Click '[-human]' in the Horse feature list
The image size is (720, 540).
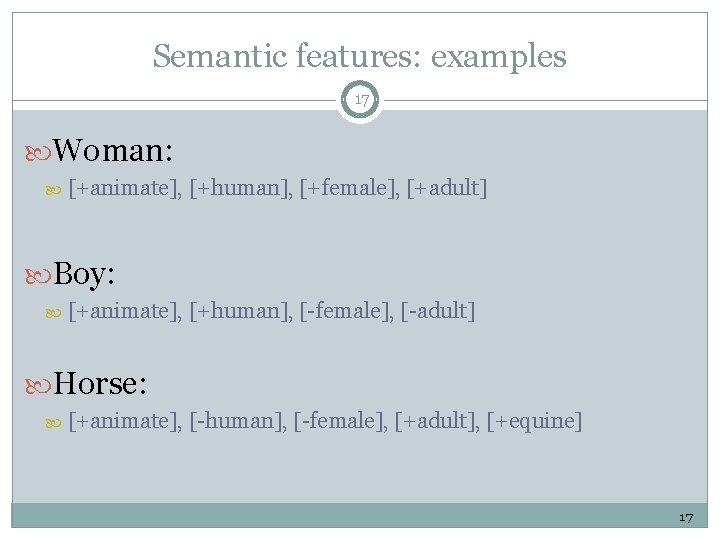coord(237,421)
